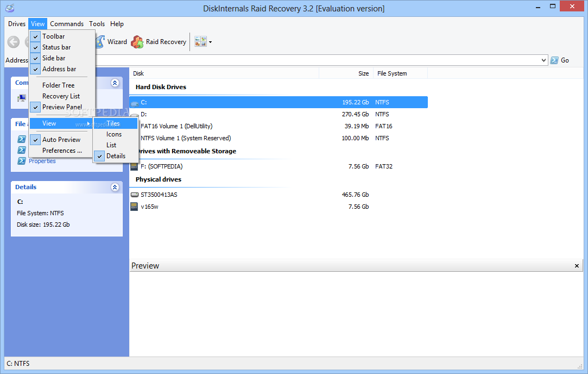
Task: Click the Go button label
Action: click(565, 60)
